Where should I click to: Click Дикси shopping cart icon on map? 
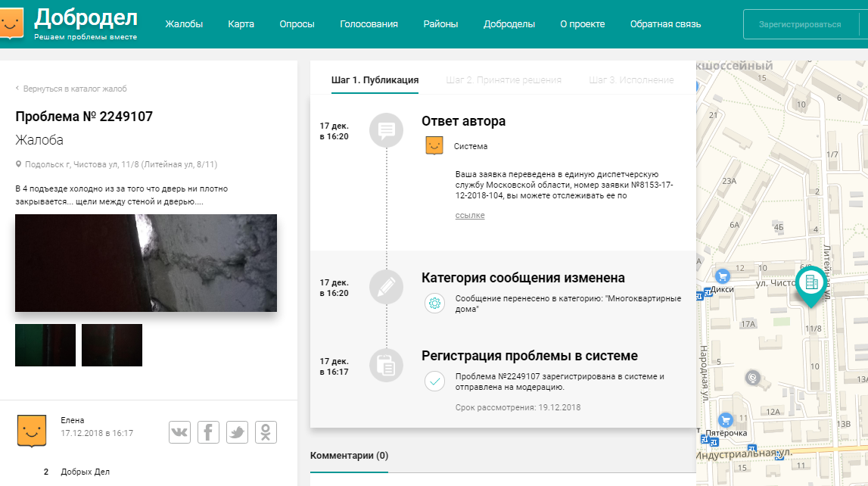[x=723, y=276]
